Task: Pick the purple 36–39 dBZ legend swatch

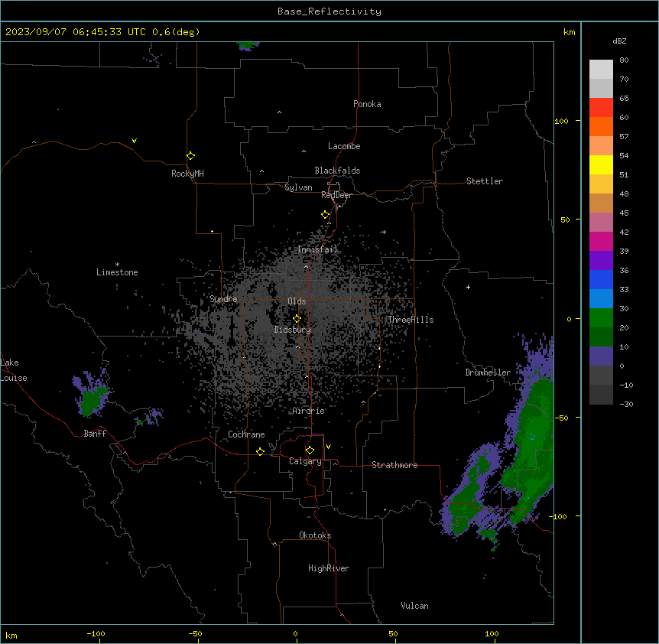Action: pos(601,261)
